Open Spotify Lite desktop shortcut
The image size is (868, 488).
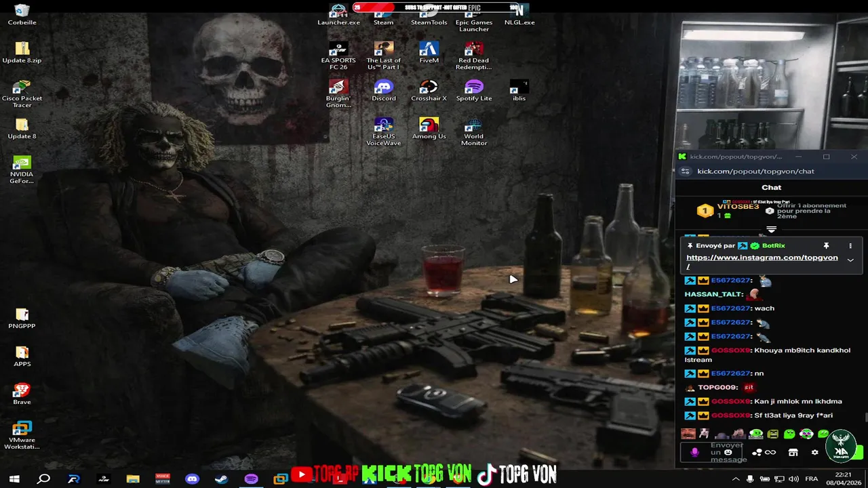click(474, 90)
